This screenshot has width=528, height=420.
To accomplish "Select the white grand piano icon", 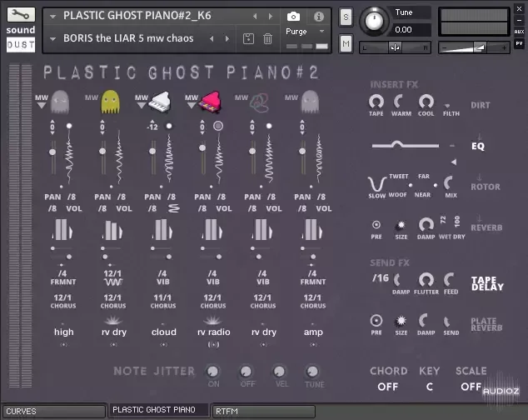I will [160, 102].
